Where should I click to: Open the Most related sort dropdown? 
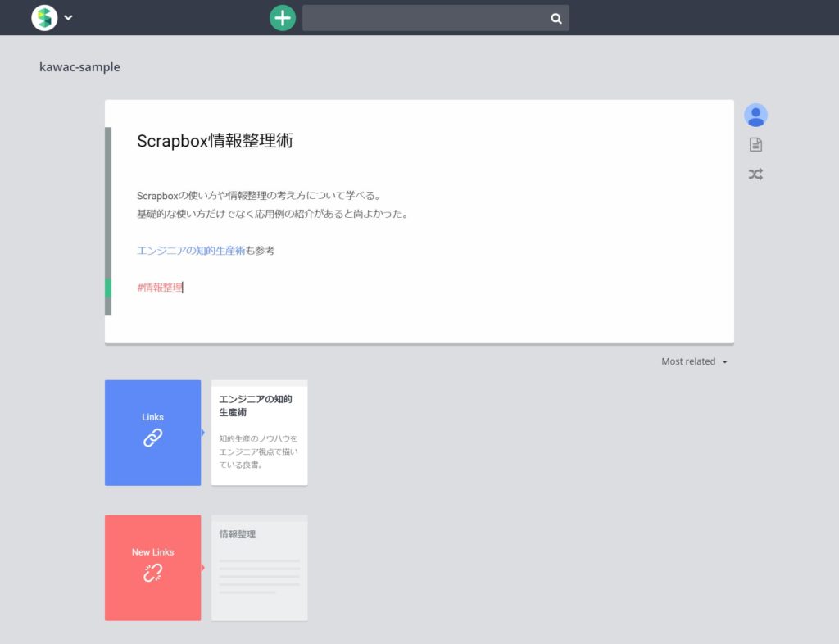point(694,361)
